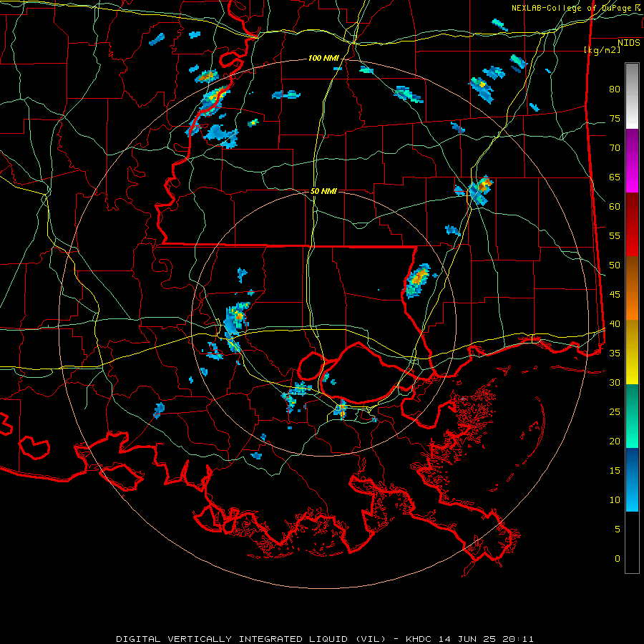This screenshot has width=644, height=644.
Task: Click the brown-orange segment of the color scale
Action: (632, 288)
